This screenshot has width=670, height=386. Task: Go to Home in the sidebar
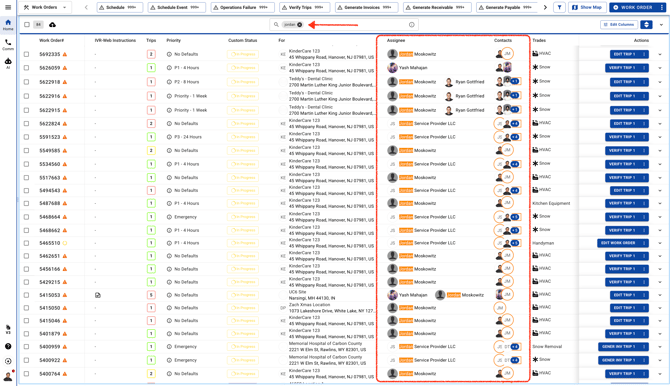pyautogui.click(x=8, y=24)
